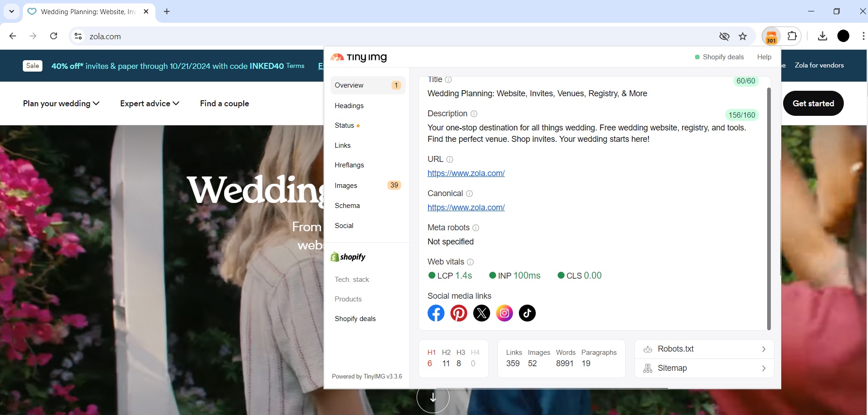Image resolution: width=868 pixels, height=415 pixels.
Task: Open Facebook social media icon
Action: tap(436, 313)
